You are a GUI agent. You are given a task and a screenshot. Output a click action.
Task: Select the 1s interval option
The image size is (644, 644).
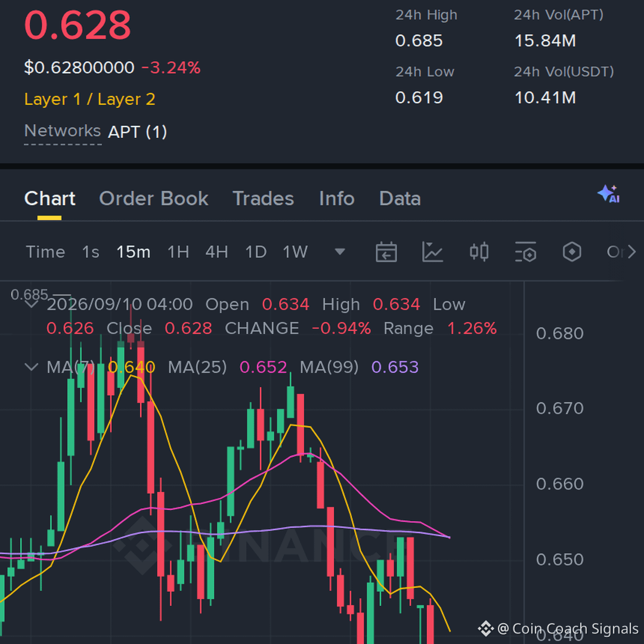tap(91, 252)
